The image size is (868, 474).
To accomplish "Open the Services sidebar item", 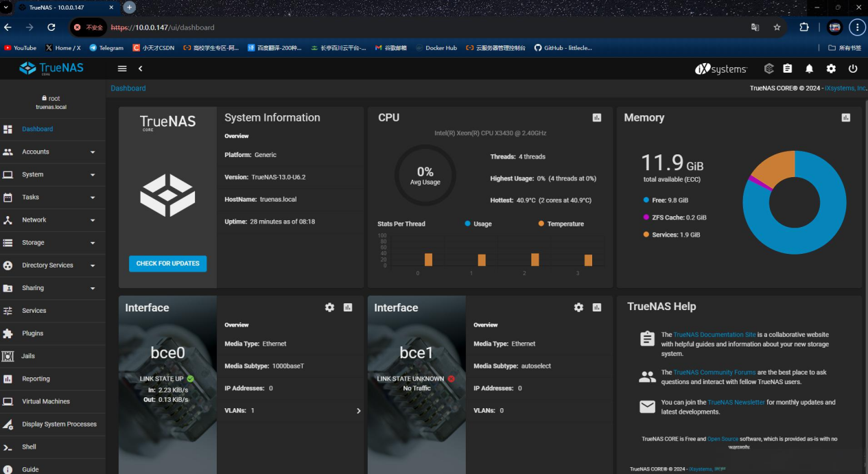I will coord(52,311).
